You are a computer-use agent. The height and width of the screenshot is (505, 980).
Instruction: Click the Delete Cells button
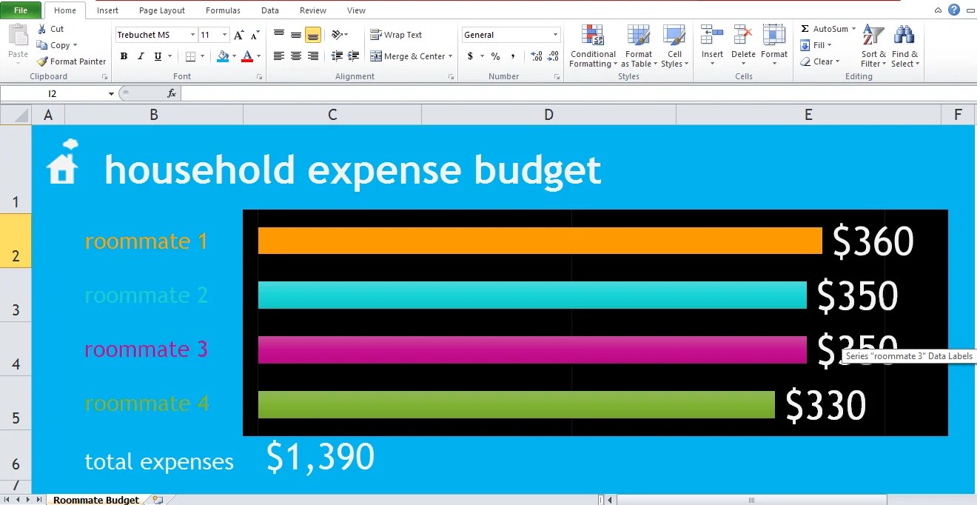(742, 44)
